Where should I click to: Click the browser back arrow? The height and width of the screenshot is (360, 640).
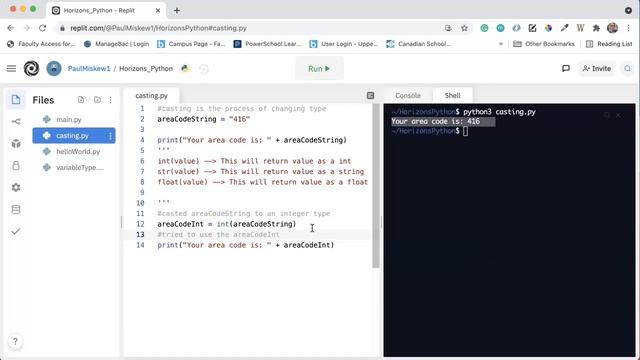tap(11, 28)
